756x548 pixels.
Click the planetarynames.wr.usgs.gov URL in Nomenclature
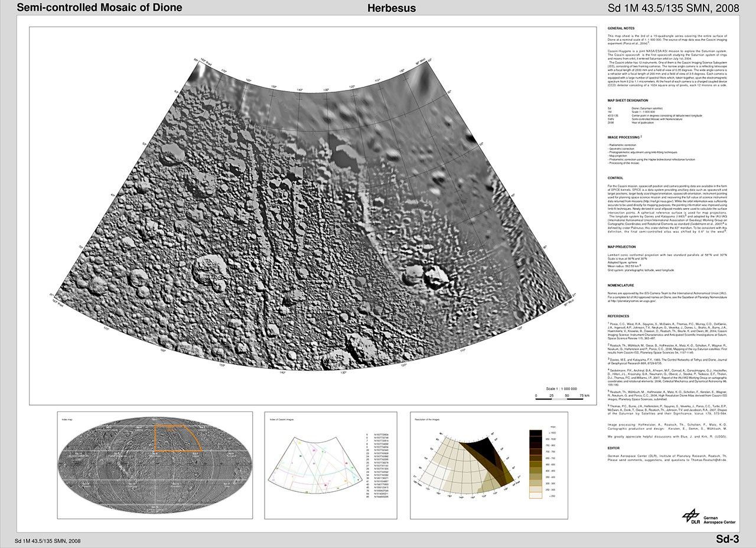click(633, 300)
